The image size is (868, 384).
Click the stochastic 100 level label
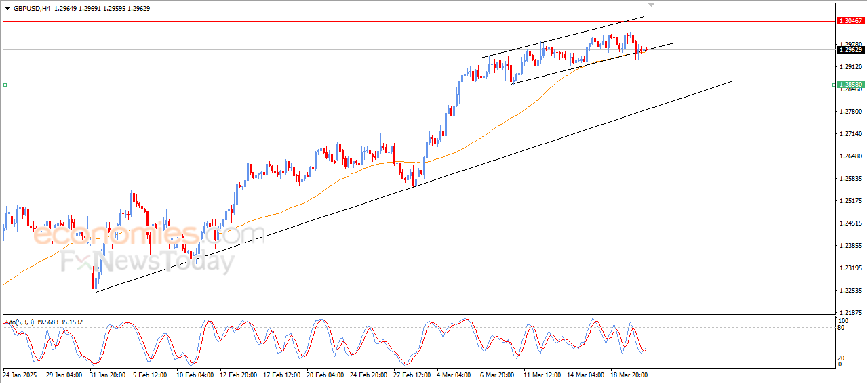click(844, 320)
